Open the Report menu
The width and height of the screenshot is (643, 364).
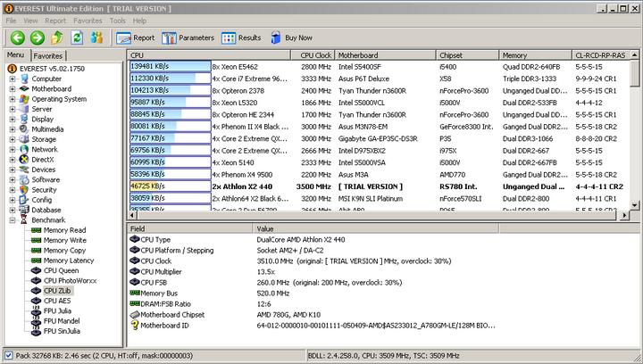coord(55,21)
